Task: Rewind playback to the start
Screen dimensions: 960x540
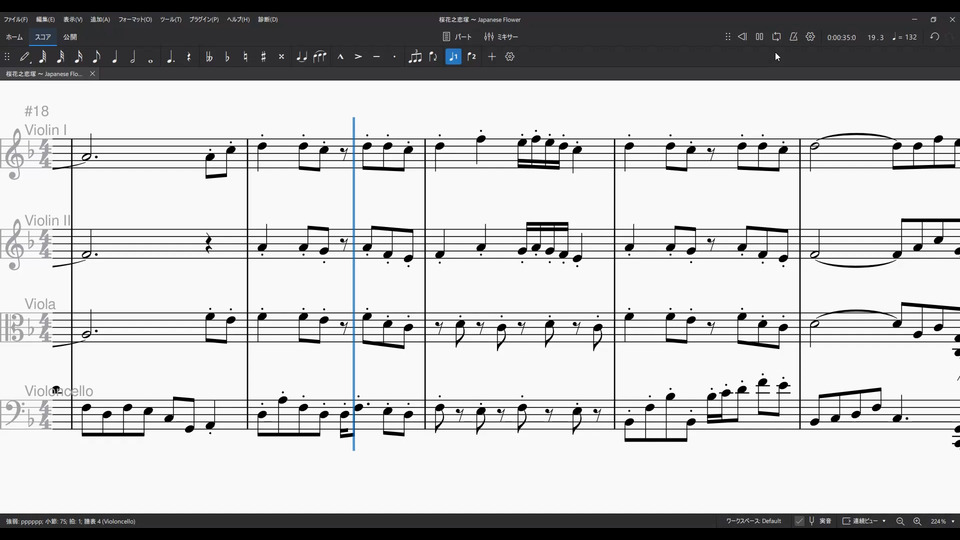Action: pyautogui.click(x=742, y=37)
